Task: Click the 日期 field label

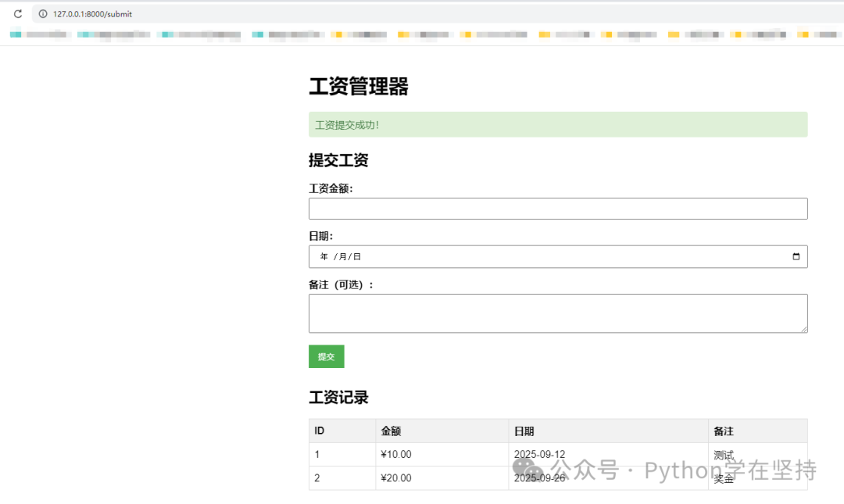Action: (x=321, y=236)
